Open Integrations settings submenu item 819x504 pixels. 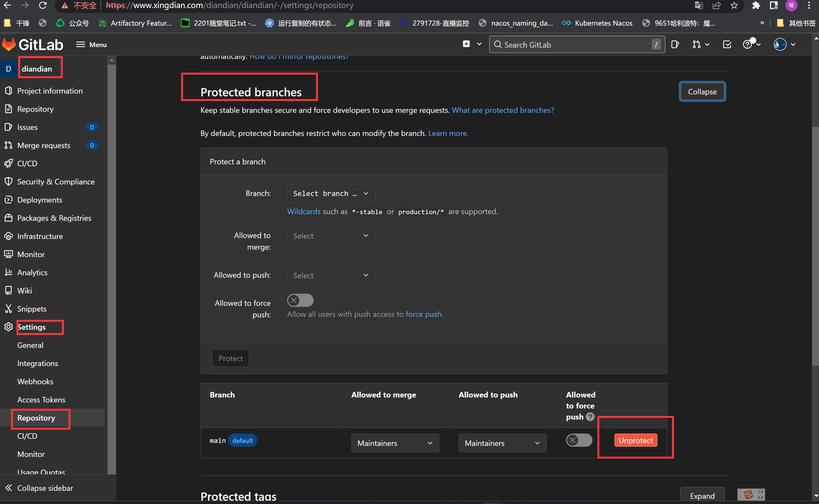[x=38, y=363]
